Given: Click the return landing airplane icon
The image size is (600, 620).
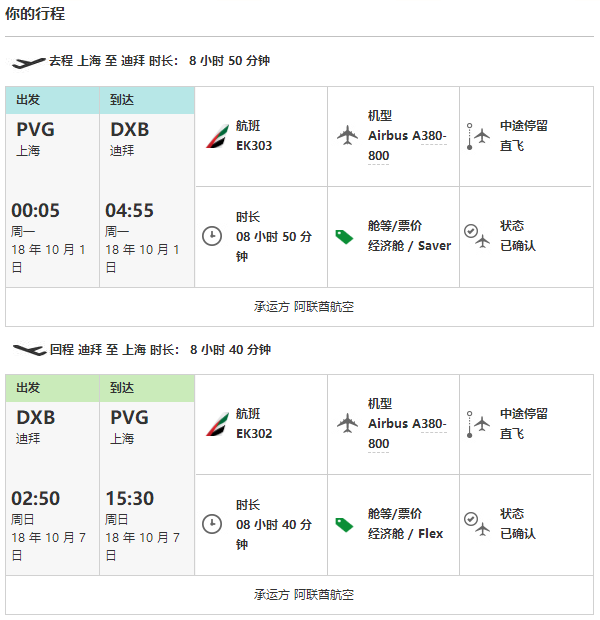Looking at the screenshot, I should click(x=29, y=350).
